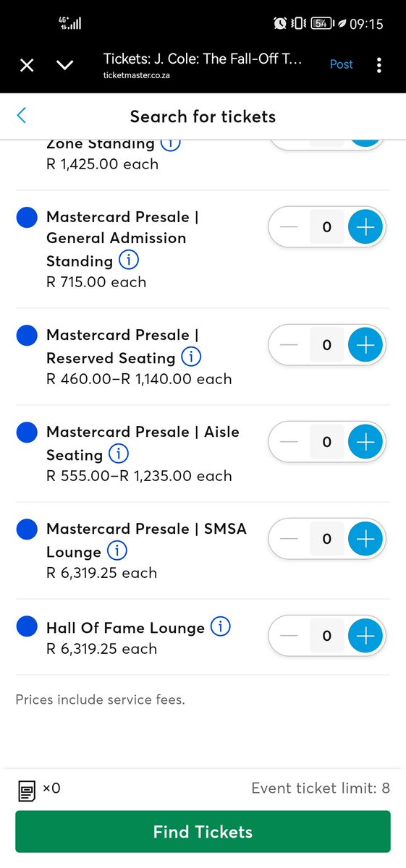Add one SMSA Lounge ticket
This screenshot has width=406, height=868.
(x=366, y=538)
